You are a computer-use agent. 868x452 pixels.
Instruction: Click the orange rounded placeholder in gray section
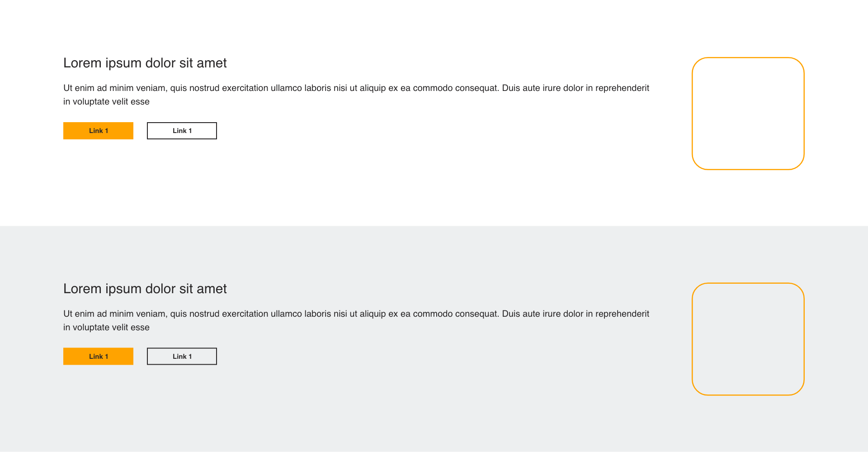pyautogui.click(x=748, y=339)
